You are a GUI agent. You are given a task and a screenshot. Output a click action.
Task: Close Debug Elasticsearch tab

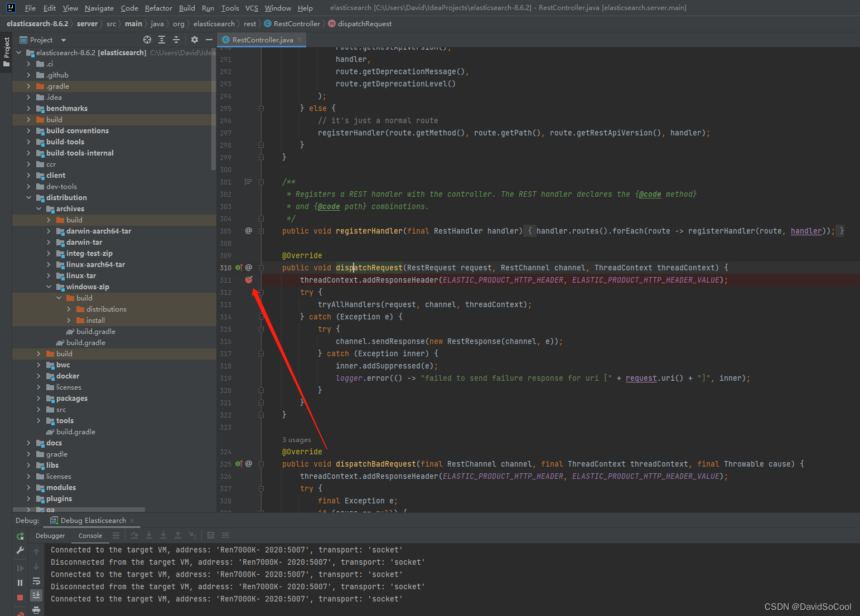(x=132, y=521)
